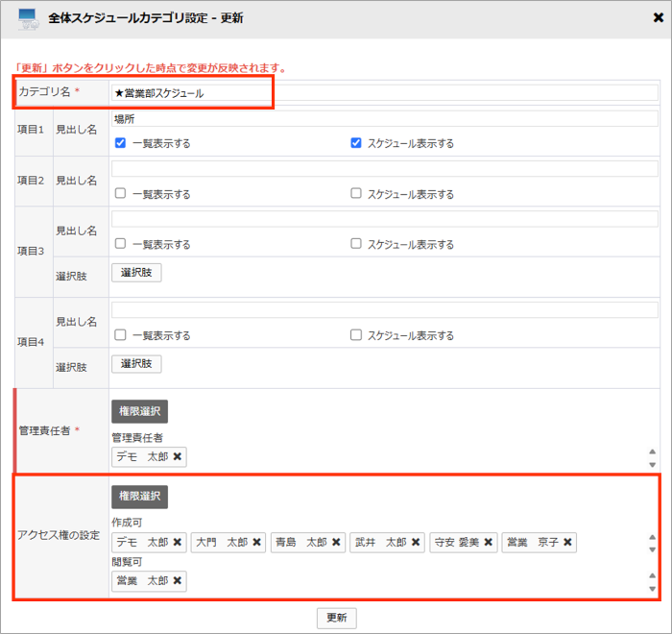Tick 項目4 一覧表示する checkbox

[x=120, y=334]
